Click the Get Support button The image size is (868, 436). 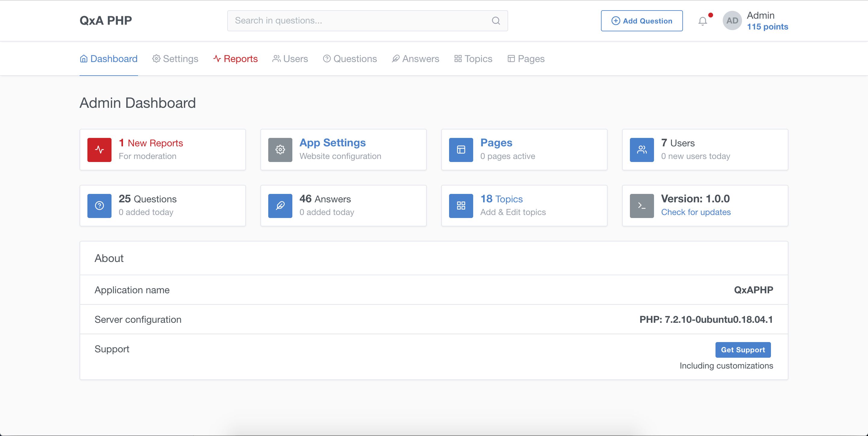[743, 350]
